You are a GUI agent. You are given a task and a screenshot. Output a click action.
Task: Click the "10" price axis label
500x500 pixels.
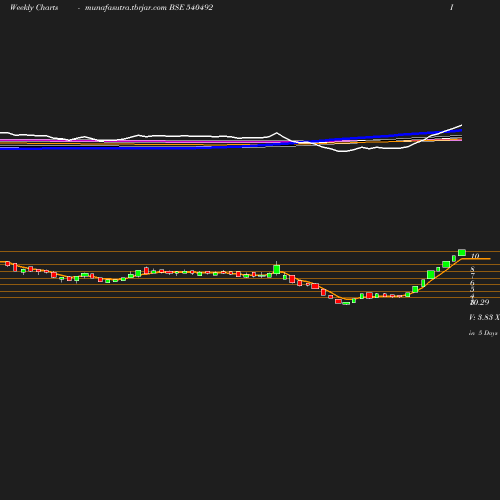tap(475, 256)
